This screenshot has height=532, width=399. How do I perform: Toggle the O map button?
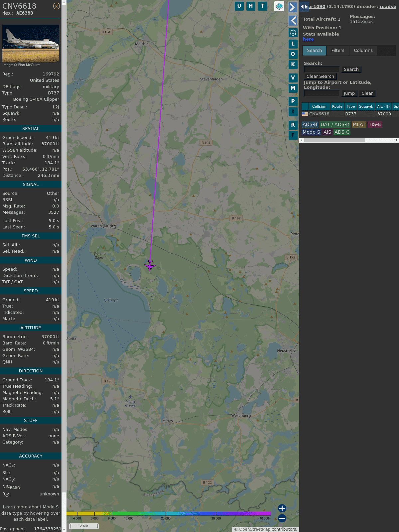(x=293, y=54)
